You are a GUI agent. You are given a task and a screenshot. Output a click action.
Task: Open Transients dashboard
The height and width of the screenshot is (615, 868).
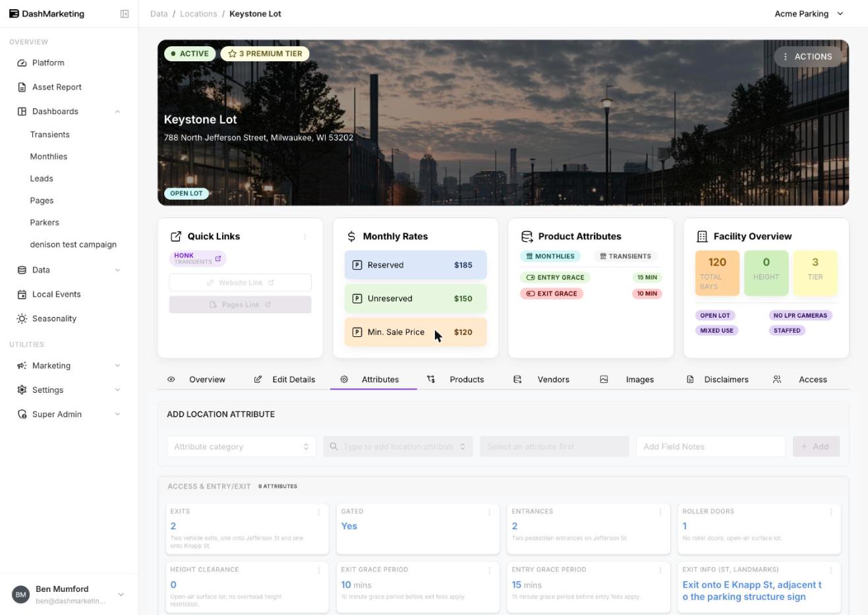click(x=49, y=134)
